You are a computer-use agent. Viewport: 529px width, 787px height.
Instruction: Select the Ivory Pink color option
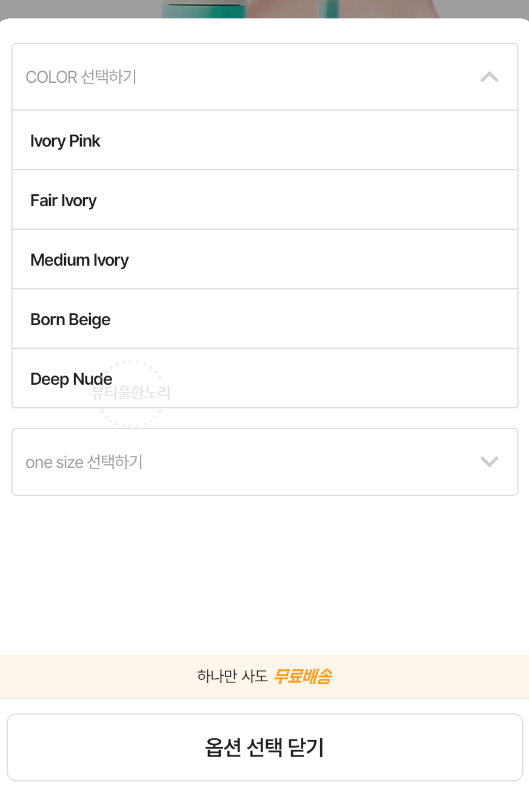265,141
